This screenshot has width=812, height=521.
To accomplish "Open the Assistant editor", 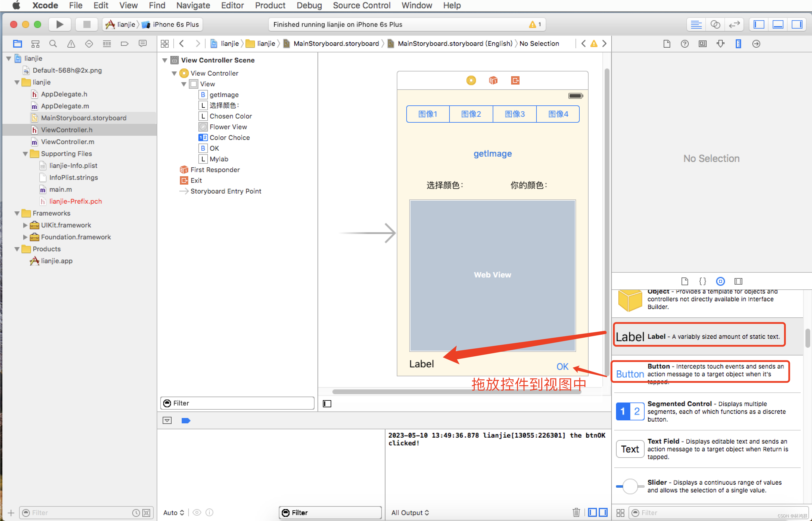I will point(715,24).
